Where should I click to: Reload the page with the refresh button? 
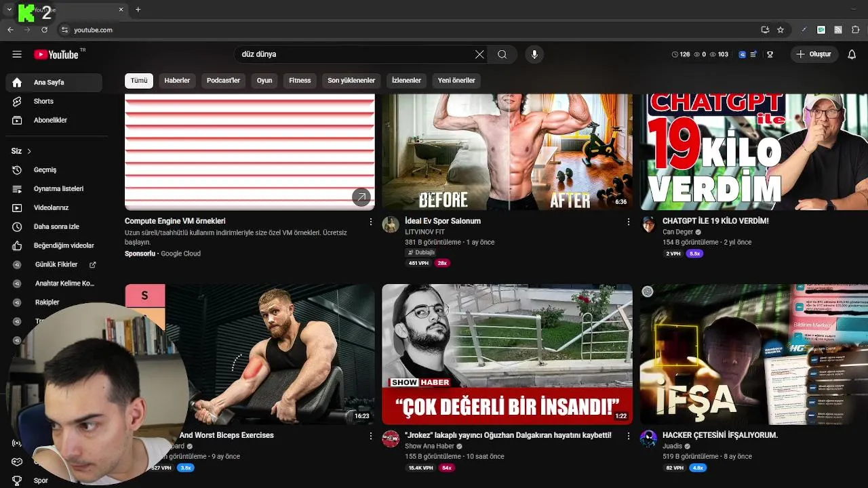point(45,30)
